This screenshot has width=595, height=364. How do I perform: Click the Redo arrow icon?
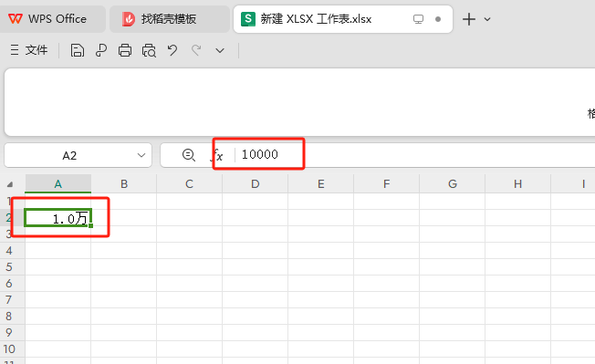click(196, 50)
